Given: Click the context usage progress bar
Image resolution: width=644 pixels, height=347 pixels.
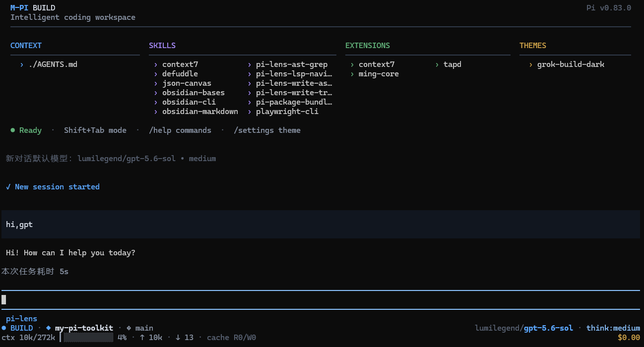Looking at the screenshot, I should (x=86, y=338).
